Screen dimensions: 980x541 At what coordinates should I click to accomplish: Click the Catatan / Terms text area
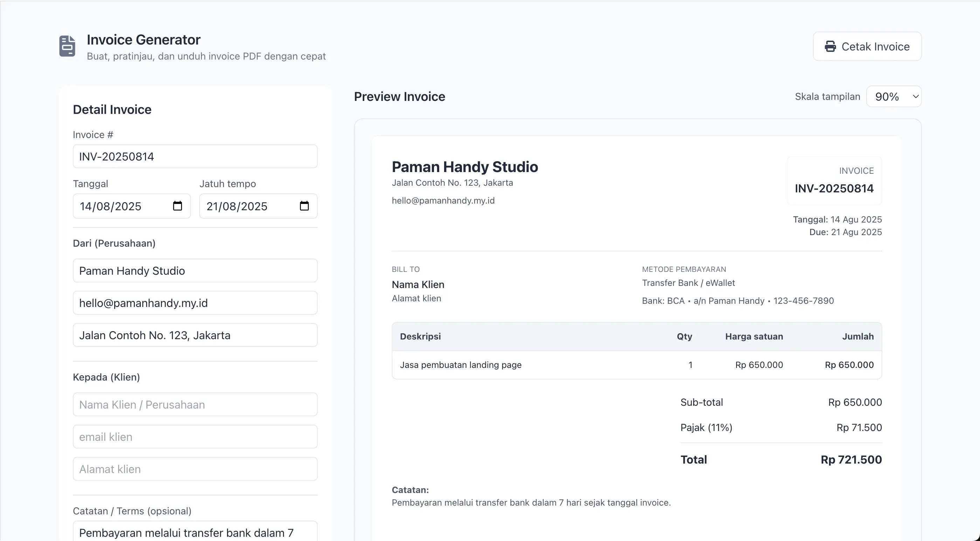click(x=195, y=532)
